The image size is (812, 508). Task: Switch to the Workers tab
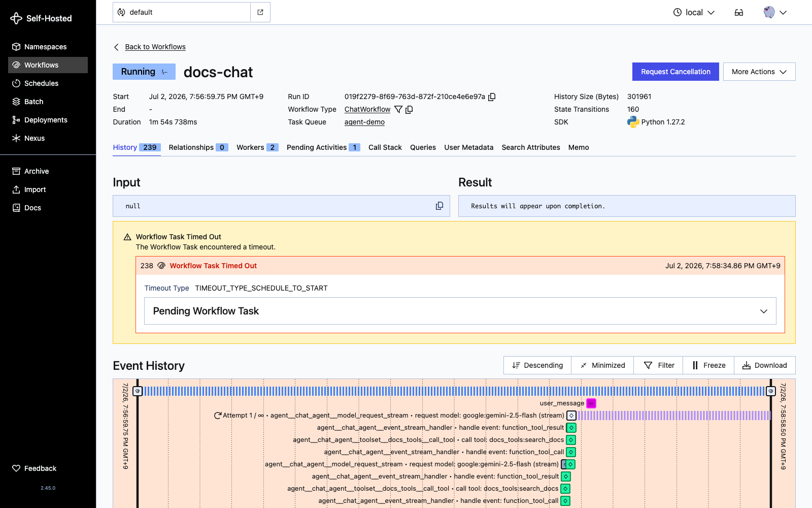pos(257,147)
